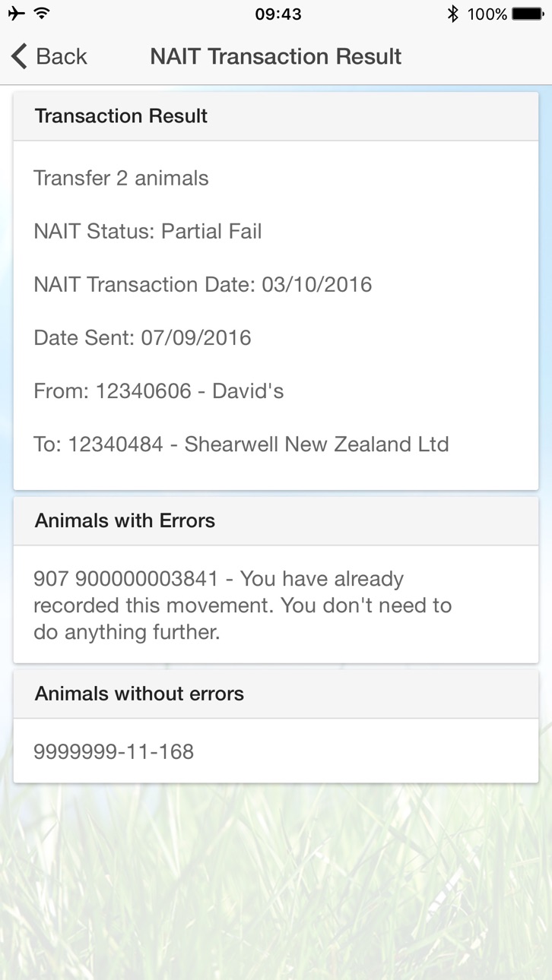The height and width of the screenshot is (980, 552).
Task: Tap the NAIT Transaction Date 03/10/2016 line
Action: 203,284
